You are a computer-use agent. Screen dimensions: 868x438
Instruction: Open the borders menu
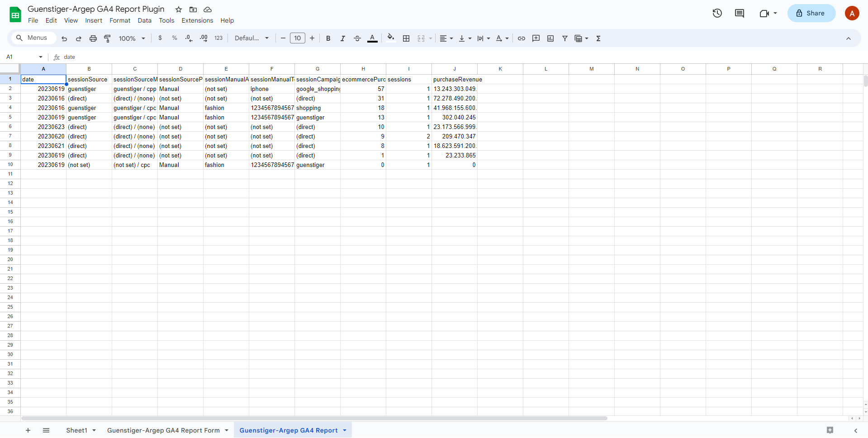(406, 38)
